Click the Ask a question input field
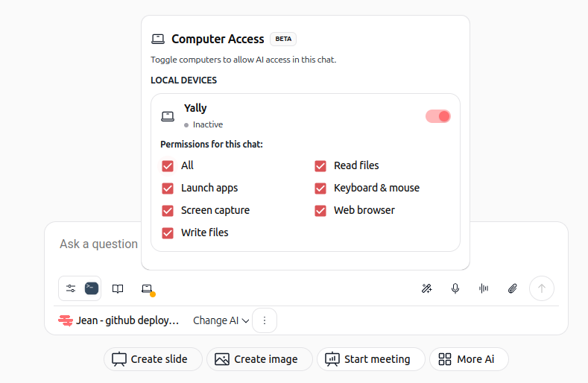Screen dimensions: 588x383 click(x=98, y=244)
